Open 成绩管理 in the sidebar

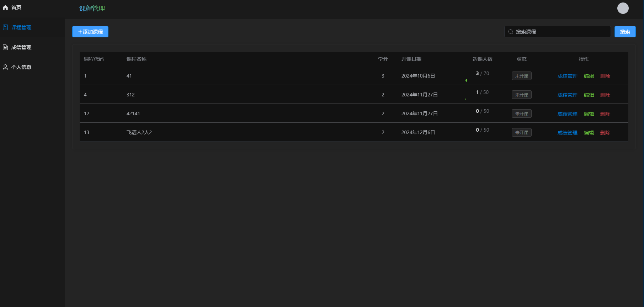(x=21, y=47)
